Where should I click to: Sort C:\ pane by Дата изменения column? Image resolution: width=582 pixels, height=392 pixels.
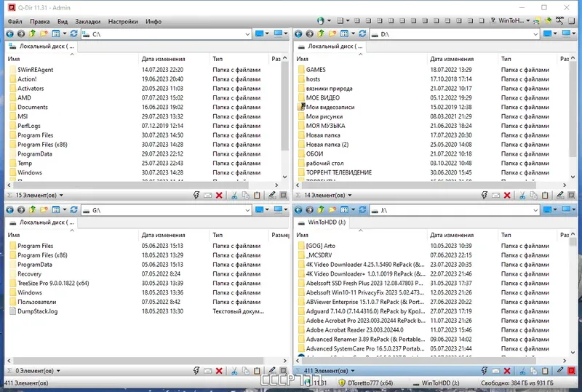(x=173, y=59)
